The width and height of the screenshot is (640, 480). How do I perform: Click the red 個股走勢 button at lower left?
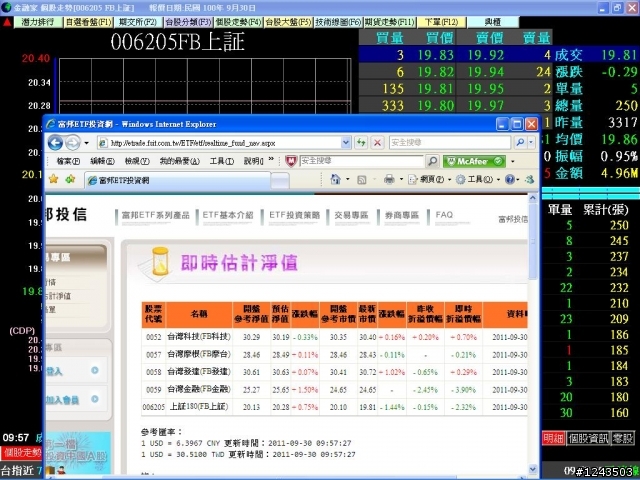[x=21, y=453]
